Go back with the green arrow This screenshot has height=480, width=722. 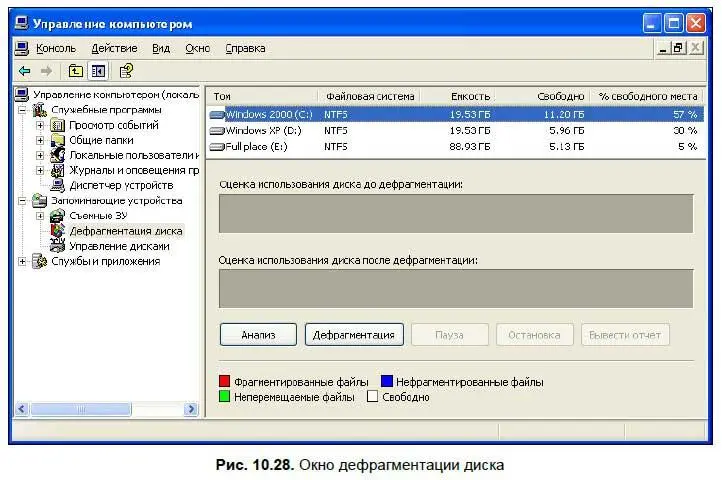tap(25, 71)
